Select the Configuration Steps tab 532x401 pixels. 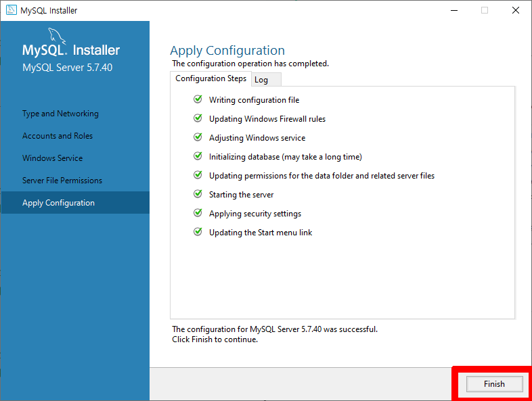tap(210, 78)
